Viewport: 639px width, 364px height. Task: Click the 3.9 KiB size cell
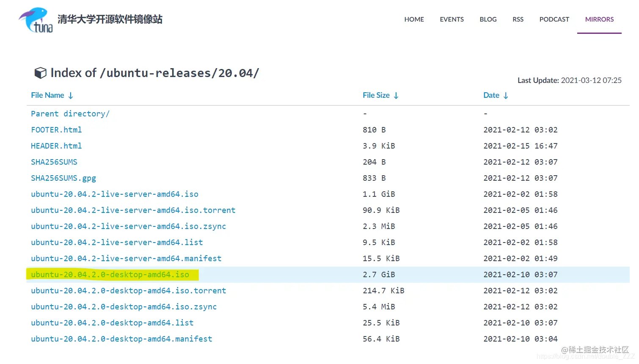click(379, 146)
